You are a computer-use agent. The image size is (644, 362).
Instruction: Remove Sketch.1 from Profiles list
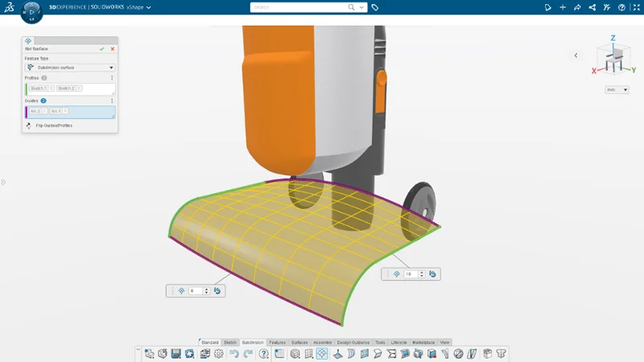pos(52,88)
